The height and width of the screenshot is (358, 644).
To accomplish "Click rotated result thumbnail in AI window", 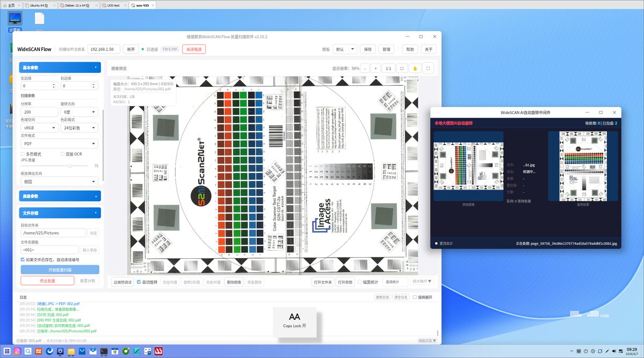I will 583,166.
